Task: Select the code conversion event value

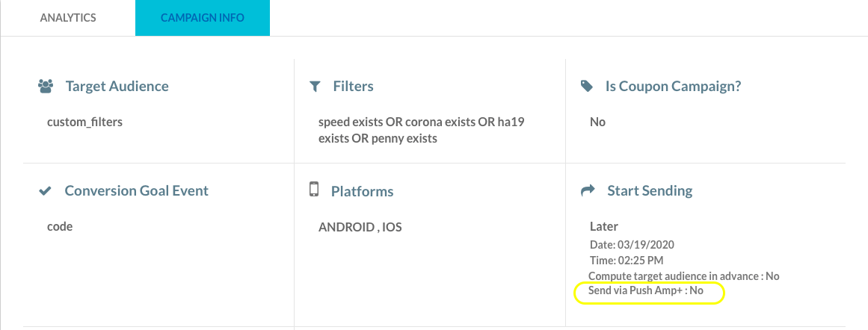Action: click(60, 227)
